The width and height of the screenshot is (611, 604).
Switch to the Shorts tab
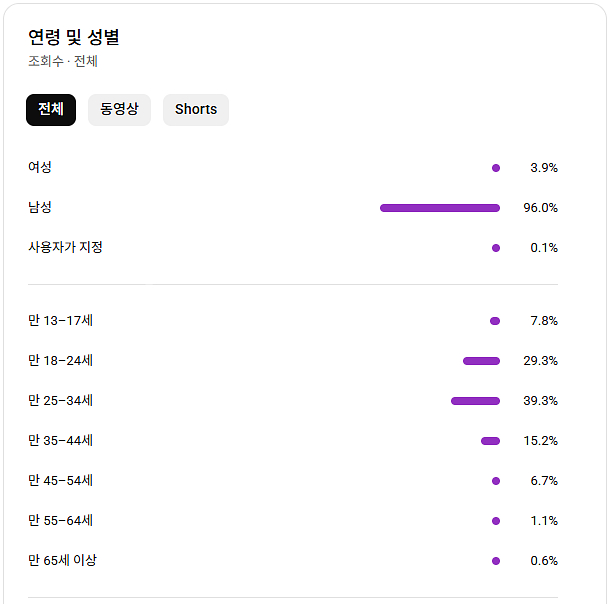[196, 110]
